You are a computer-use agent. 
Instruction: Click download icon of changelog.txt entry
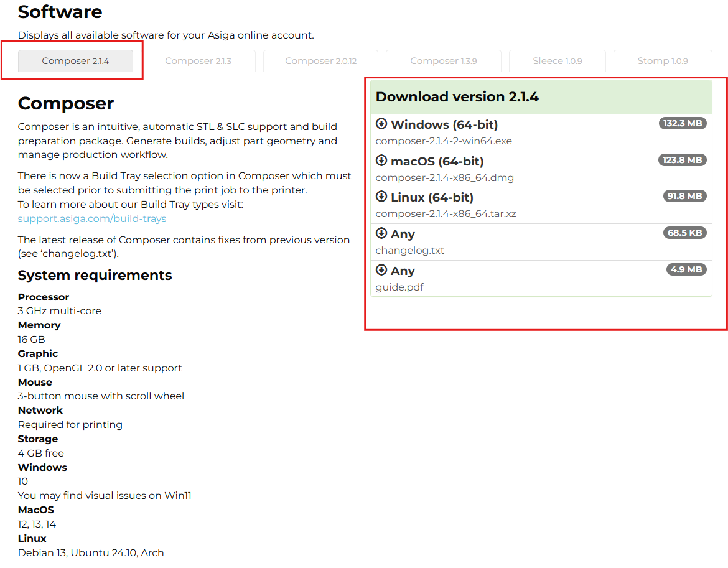381,233
